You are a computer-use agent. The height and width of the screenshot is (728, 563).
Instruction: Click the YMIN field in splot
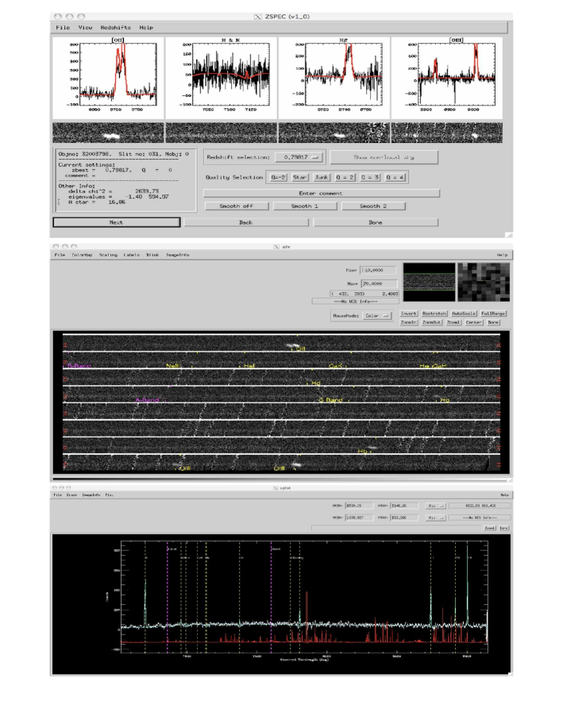tap(359, 517)
